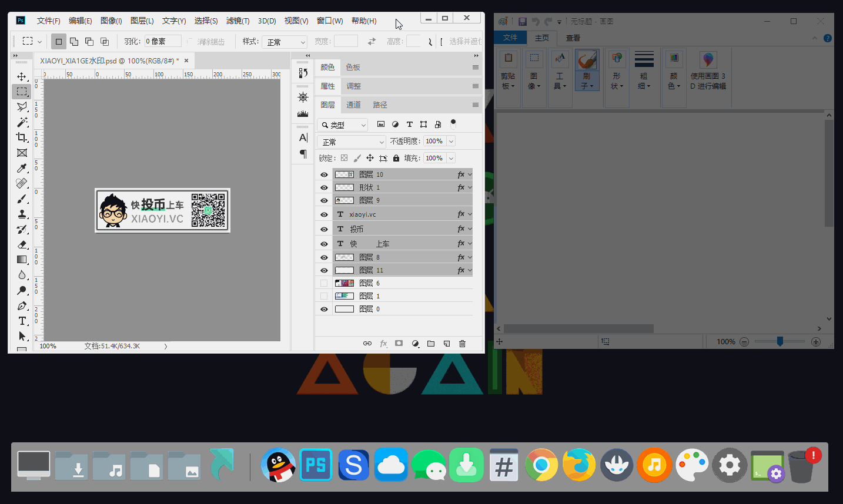Switch to the 调整 adjustments tab

353,86
